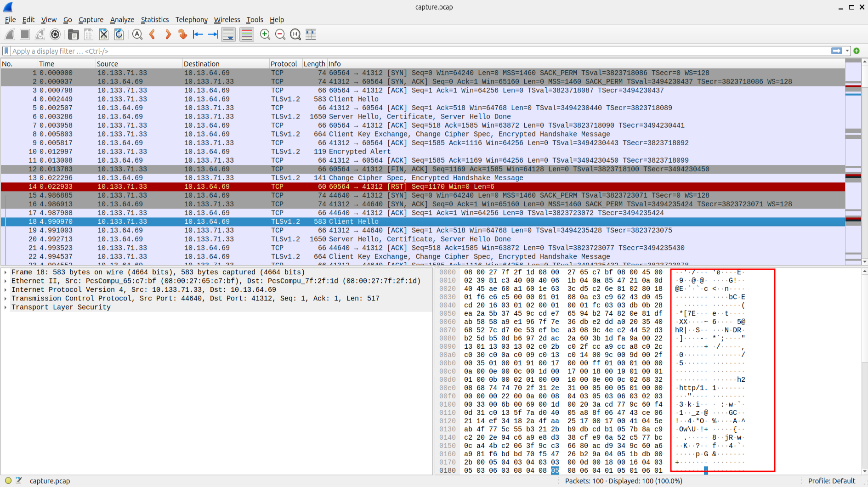Go to specified packet icon
This screenshot has height=487, width=868.
(182, 34)
